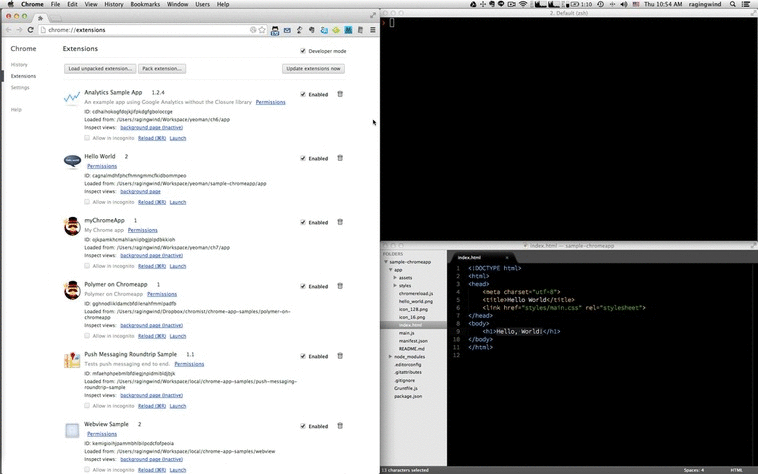Delete myChromeApp with trash icon
The image size is (758, 474).
click(340, 222)
